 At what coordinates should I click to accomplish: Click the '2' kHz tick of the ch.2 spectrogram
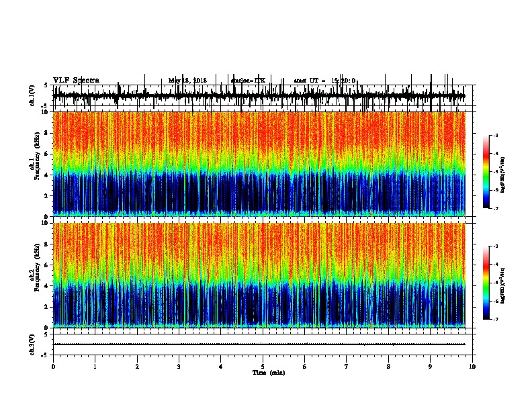[47, 307]
